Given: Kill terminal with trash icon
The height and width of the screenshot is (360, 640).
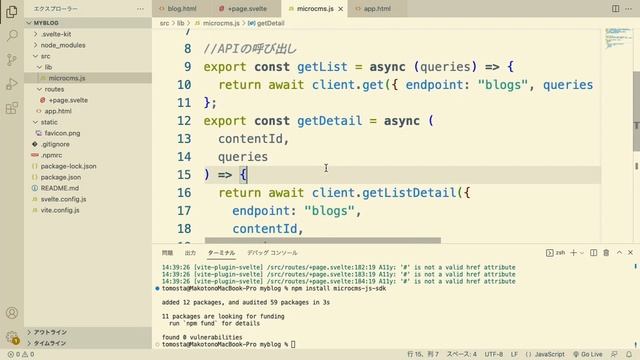Looking at the screenshot, I should click(606, 253).
